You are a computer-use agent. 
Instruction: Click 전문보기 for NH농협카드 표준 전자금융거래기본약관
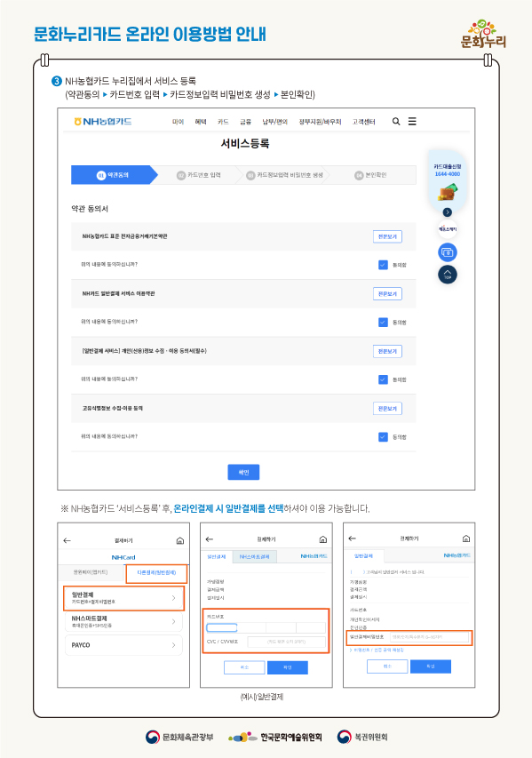click(387, 236)
